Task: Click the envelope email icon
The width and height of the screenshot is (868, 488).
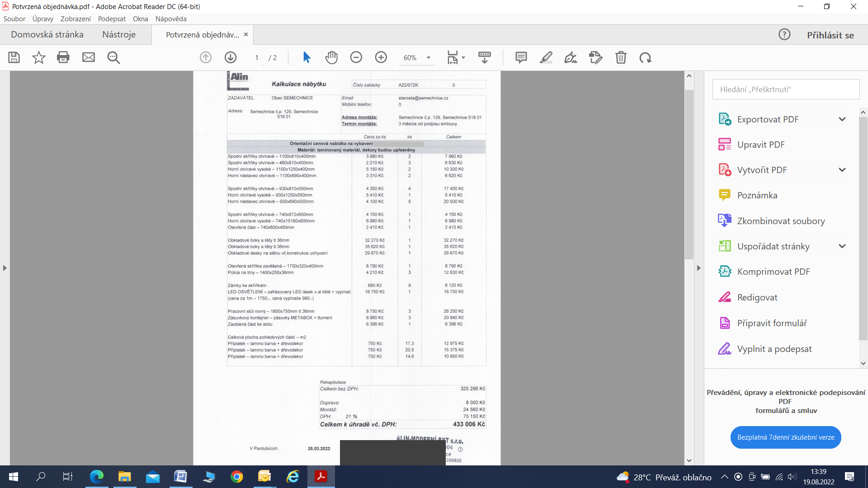Action: click(x=89, y=57)
